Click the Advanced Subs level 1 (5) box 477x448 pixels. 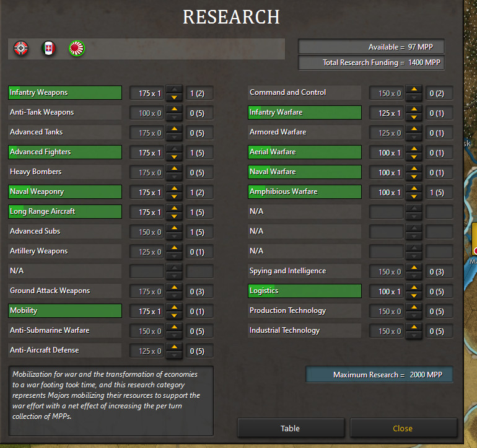199,232
